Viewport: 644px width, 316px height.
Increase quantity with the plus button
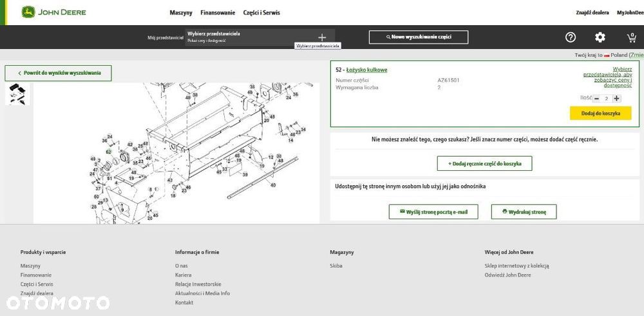pyautogui.click(x=616, y=98)
